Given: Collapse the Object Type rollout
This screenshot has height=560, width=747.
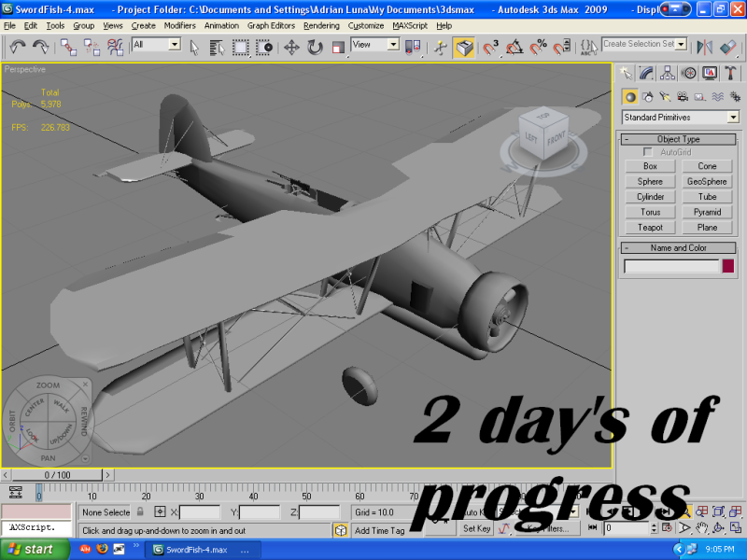Looking at the screenshot, I should pos(678,139).
